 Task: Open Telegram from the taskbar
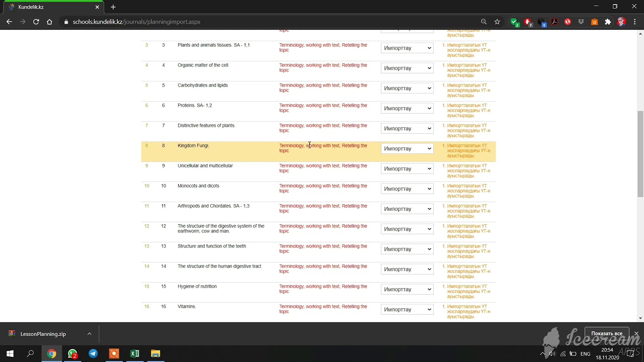tap(93, 353)
